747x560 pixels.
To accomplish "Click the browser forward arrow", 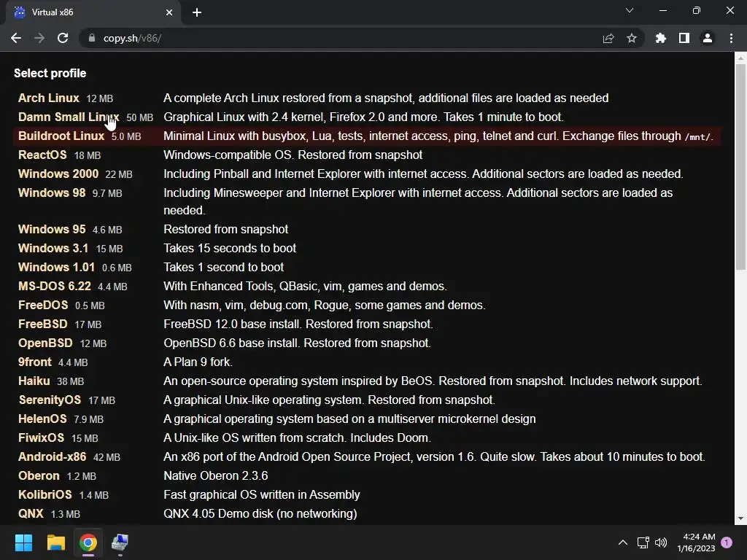I will (39, 38).
